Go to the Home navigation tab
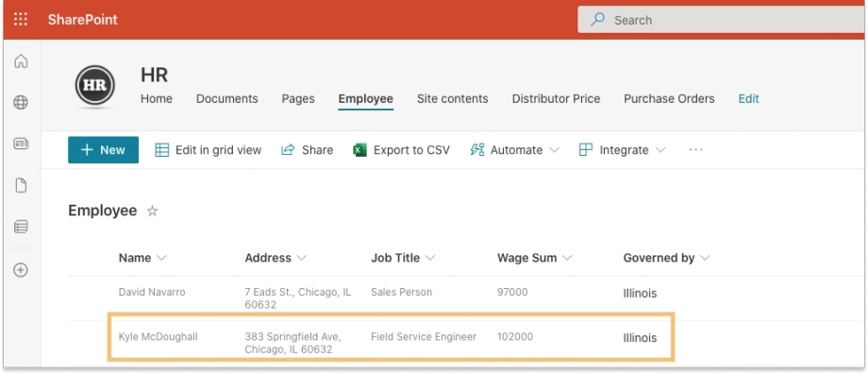Viewport: 868px width, 374px height. 156,98
